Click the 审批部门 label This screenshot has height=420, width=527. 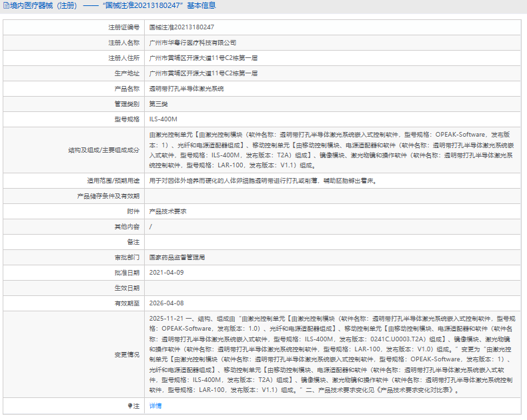(x=127, y=257)
